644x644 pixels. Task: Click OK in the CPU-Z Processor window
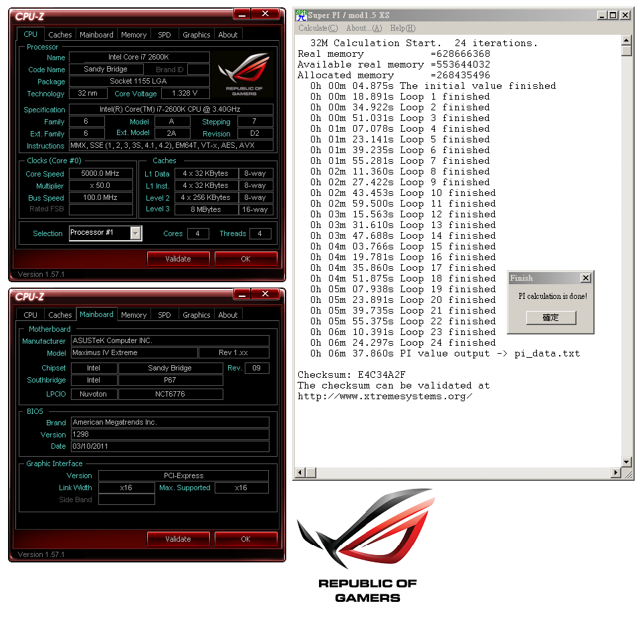(245, 259)
